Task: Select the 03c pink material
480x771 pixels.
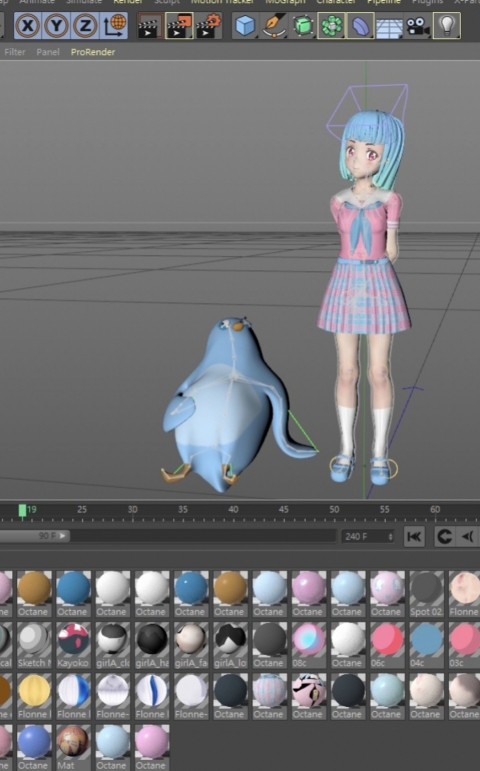Action: point(464,644)
